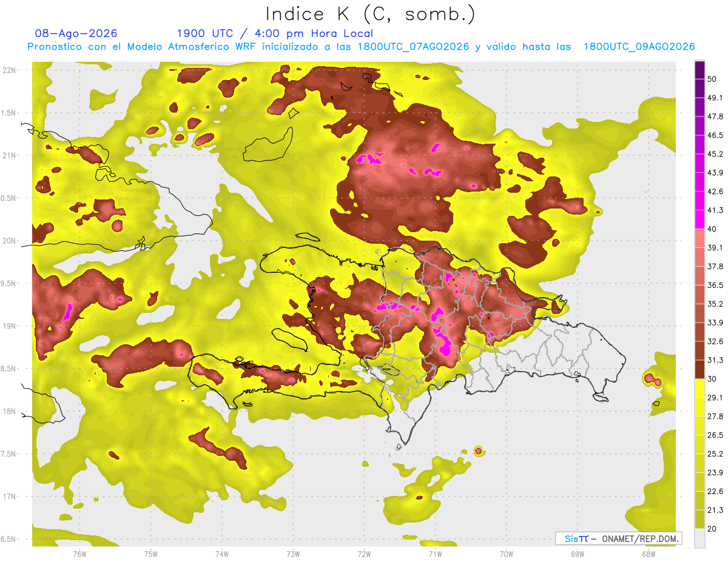Select the date label "08-Ago-2026"
This screenshot has height=562, width=728.
coord(76,33)
